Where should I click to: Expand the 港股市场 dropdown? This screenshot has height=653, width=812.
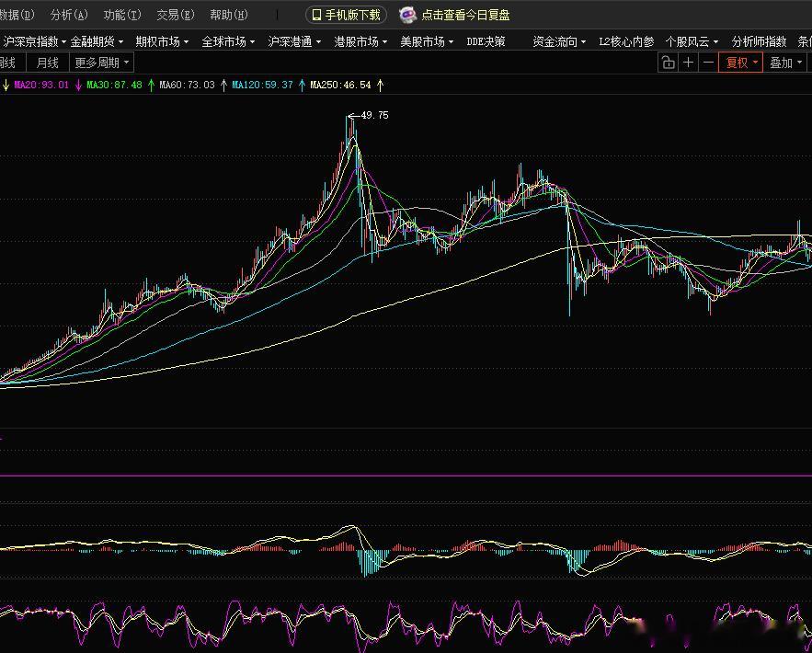point(360,41)
